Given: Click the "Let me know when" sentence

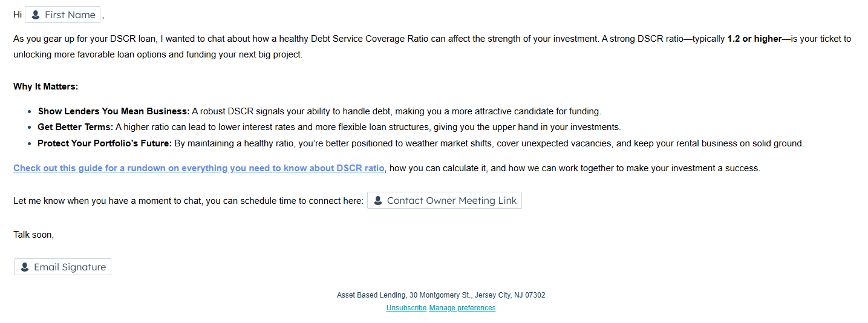Looking at the screenshot, I should 188,201.
